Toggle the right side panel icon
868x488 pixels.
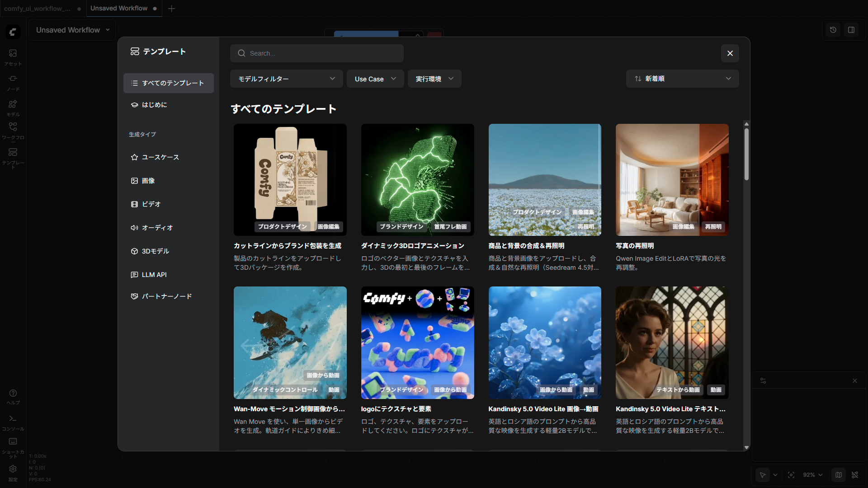[851, 30]
